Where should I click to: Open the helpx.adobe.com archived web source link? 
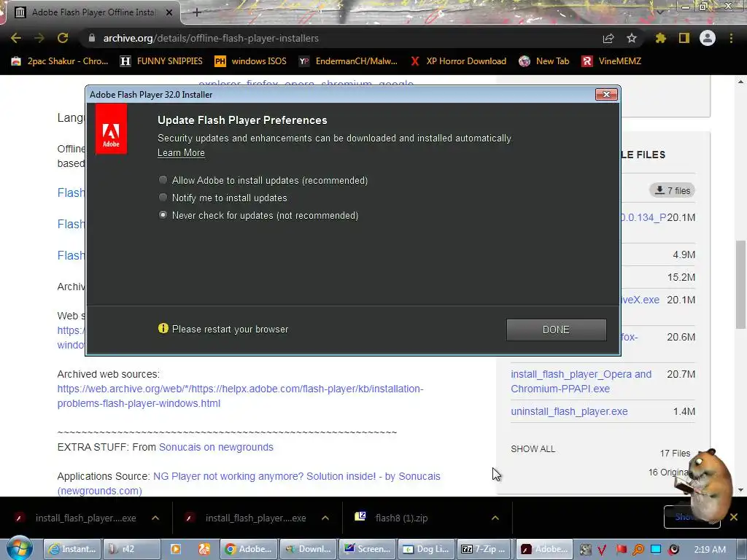click(x=240, y=396)
